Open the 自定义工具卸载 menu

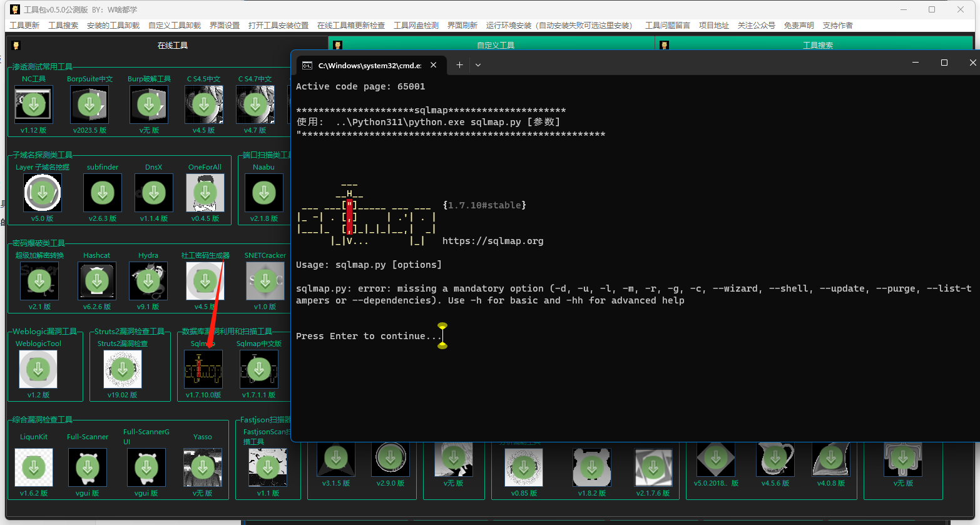(175, 26)
